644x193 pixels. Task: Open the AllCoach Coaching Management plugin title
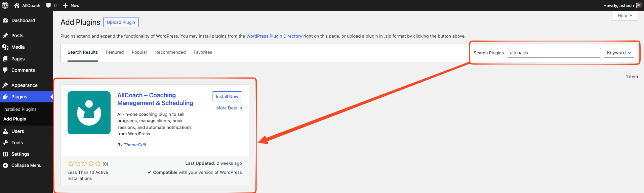point(155,99)
